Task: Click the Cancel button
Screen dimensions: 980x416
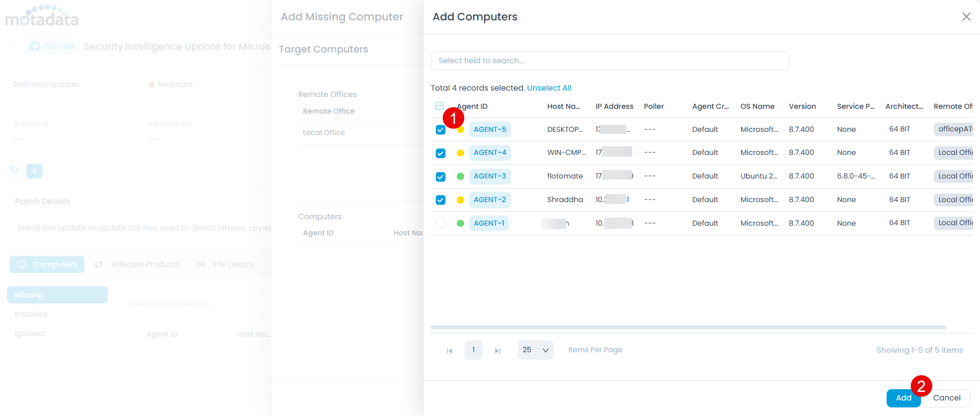Action: pos(947,398)
